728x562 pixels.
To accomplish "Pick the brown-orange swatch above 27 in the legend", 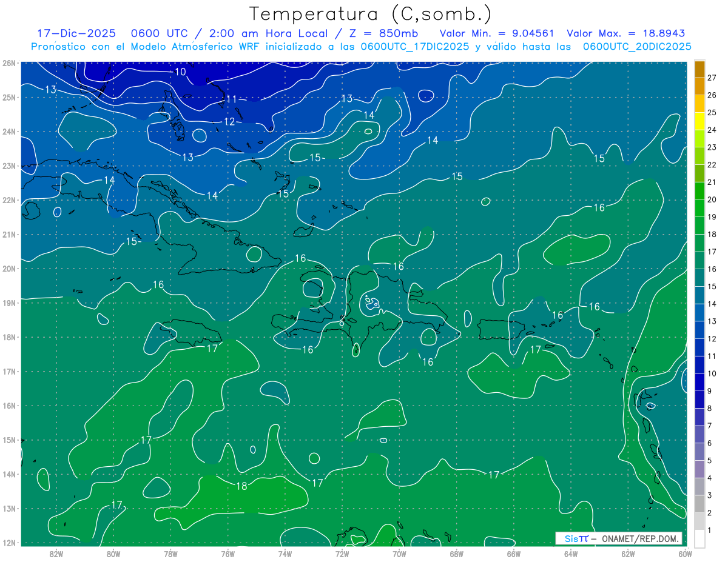I will pos(699,69).
